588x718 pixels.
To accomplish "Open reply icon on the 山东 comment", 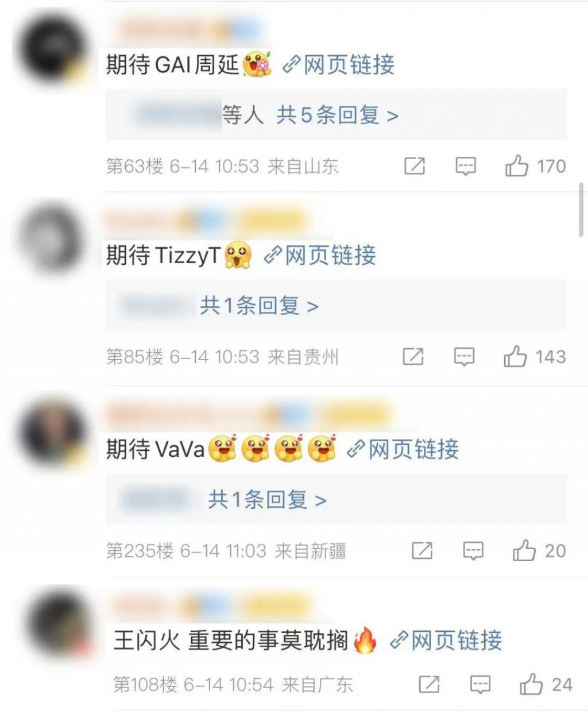I will pos(465,167).
